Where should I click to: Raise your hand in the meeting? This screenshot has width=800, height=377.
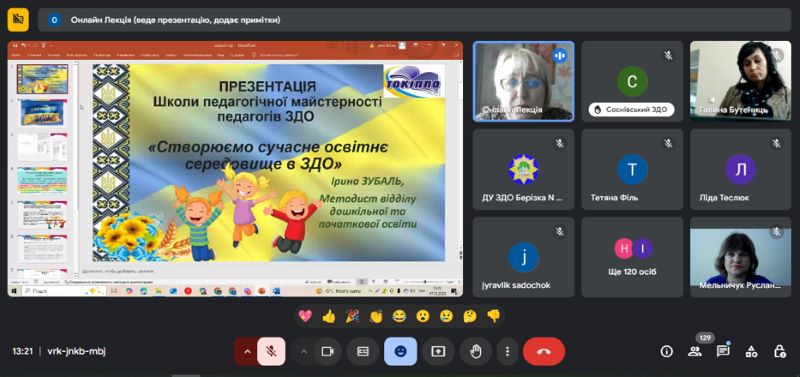[476, 351]
